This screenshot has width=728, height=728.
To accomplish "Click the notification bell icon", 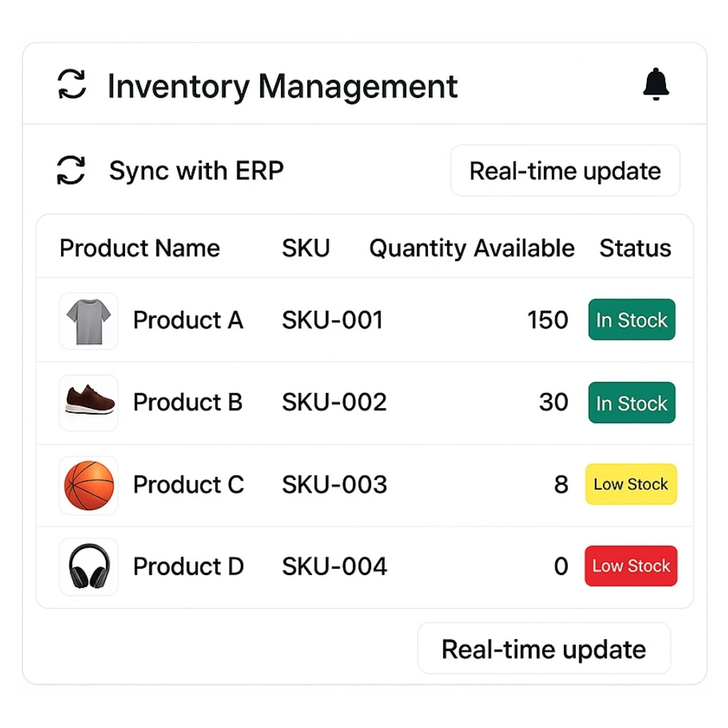I will click(655, 85).
